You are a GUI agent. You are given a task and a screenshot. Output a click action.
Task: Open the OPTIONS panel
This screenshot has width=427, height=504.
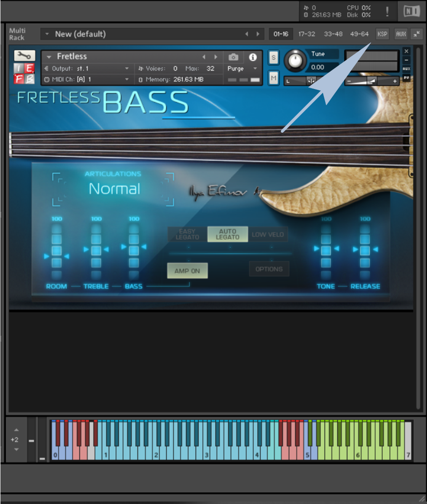269,269
